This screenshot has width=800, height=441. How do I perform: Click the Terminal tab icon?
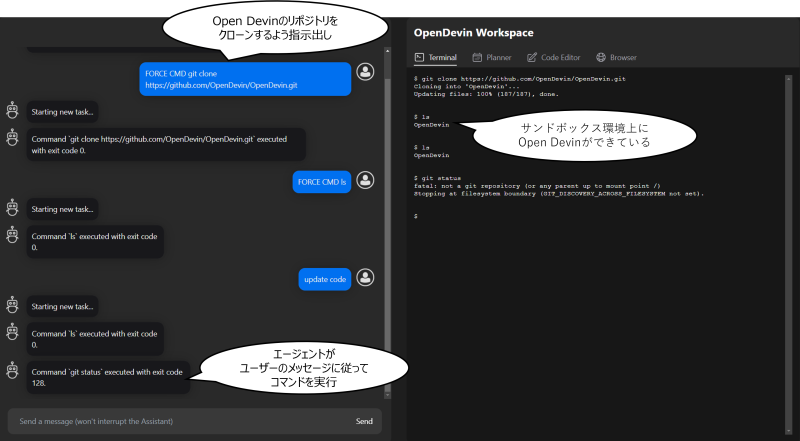[419, 57]
